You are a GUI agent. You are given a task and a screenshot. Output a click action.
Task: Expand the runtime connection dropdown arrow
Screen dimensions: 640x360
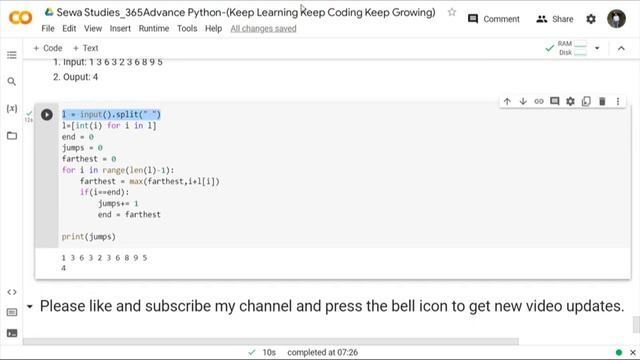pos(597,48)
